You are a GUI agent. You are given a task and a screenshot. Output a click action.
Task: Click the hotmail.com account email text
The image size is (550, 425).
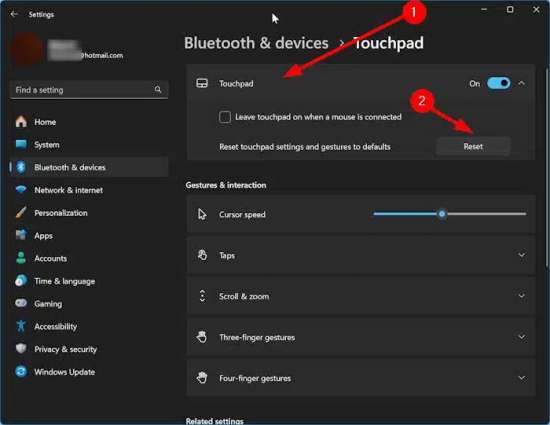(102, 55)
